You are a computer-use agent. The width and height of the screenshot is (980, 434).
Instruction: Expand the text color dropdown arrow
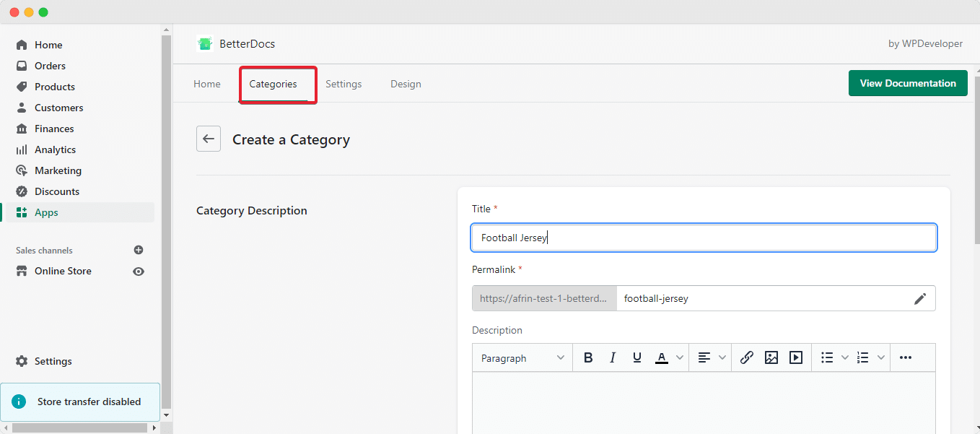click(x=679, y=357)
